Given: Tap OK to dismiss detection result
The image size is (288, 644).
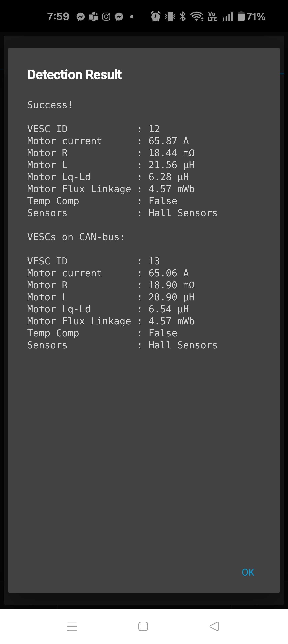Looking at the screenshot, I should tap(248, 572).
